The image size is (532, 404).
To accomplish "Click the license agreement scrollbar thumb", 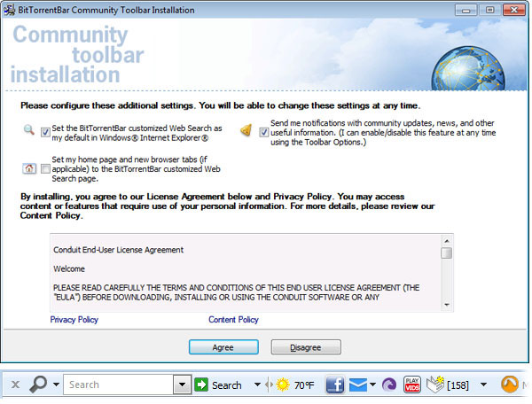I will (x=447, y=252).
